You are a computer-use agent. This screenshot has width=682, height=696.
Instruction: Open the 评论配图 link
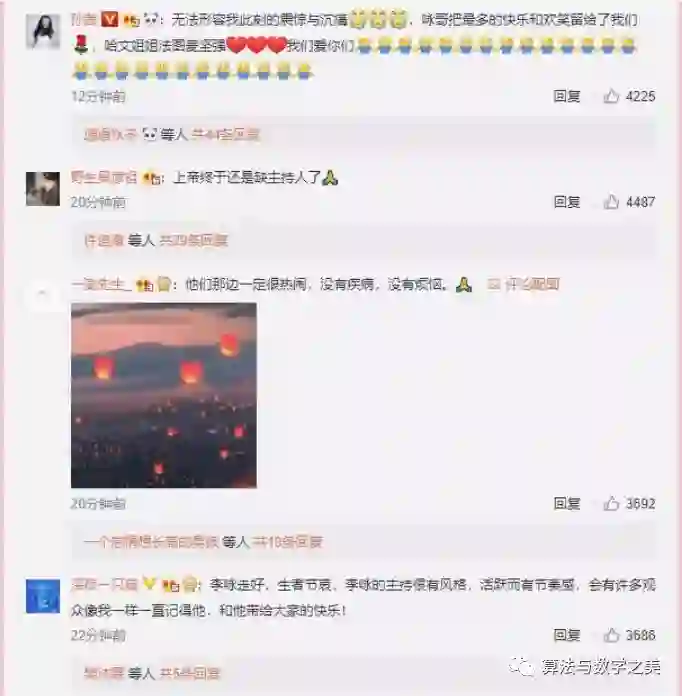(524, 284)
